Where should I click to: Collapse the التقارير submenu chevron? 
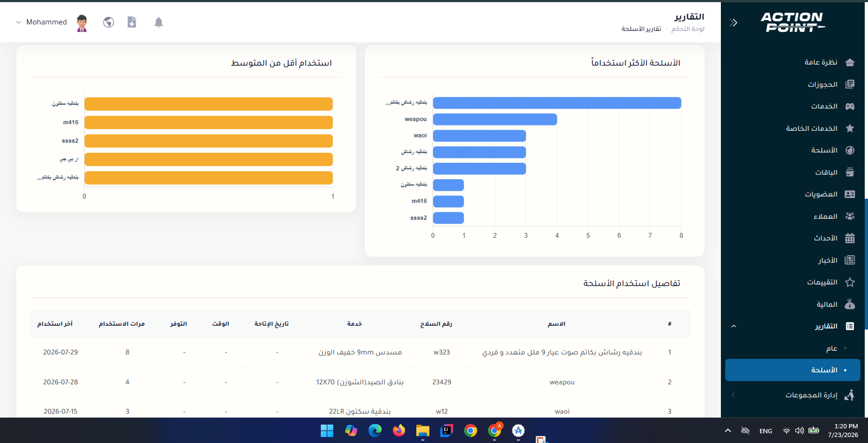733,326
